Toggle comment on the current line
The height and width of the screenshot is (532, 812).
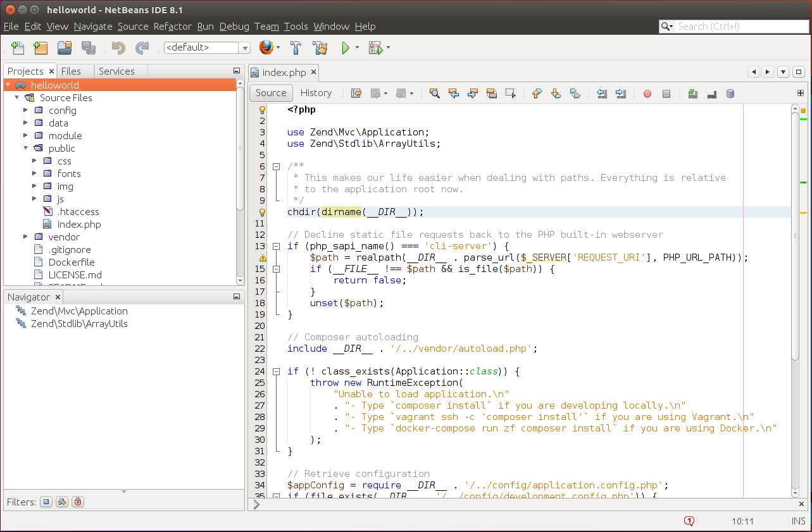[692, 93]
